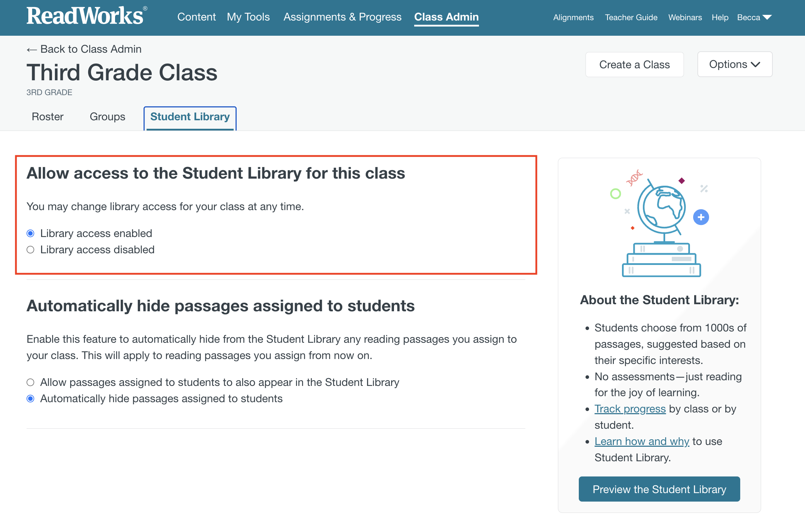
Task: Click the back arrow to Class Admin
Action: click(x=32, y=50)
